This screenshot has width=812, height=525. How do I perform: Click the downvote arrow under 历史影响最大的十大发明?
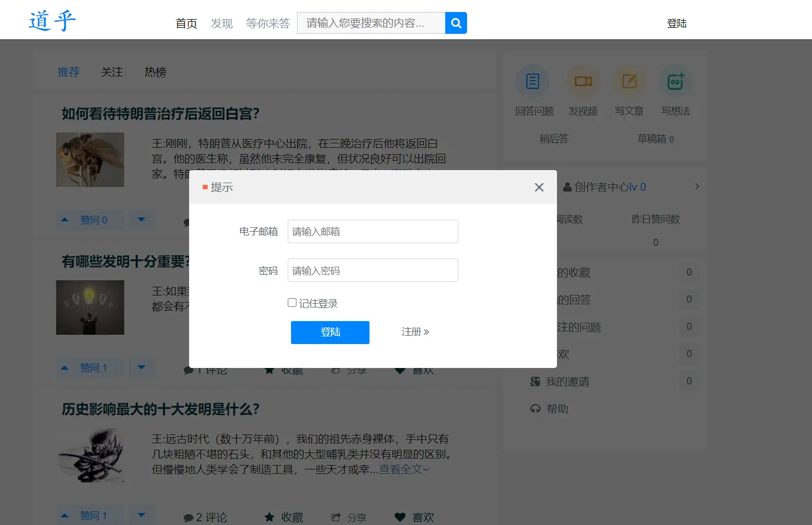tap(142, 515)
